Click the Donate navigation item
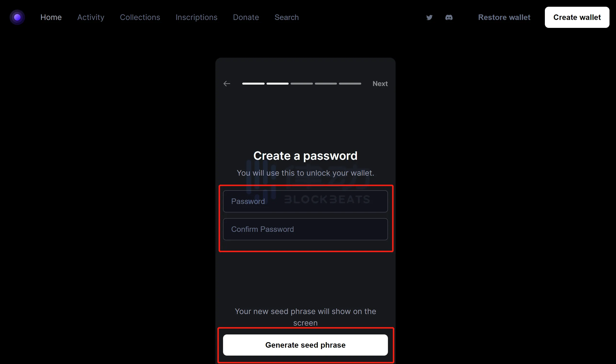The height and width of the screenshot is (364, 616). tap(246, 17)
